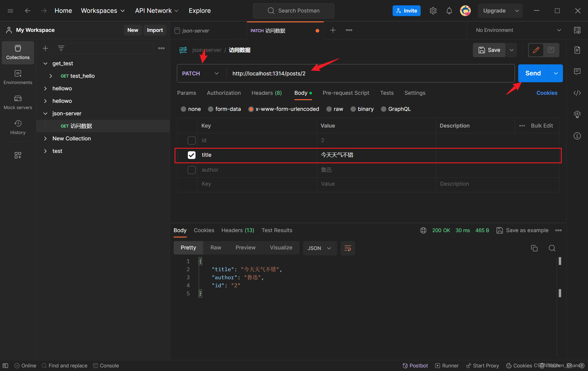Screen dimensions: 588x371
Task: Copy the response body with copy icon
Action: [x=534, y=248]
